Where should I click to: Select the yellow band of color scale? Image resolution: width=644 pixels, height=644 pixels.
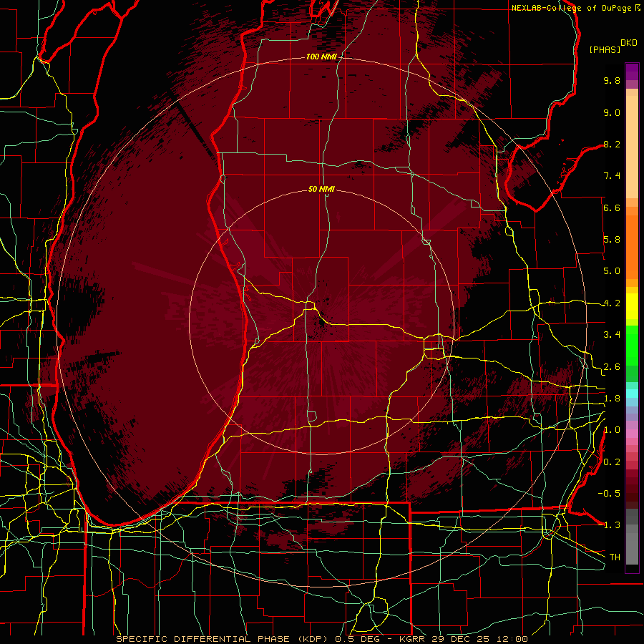coord(632,306)
